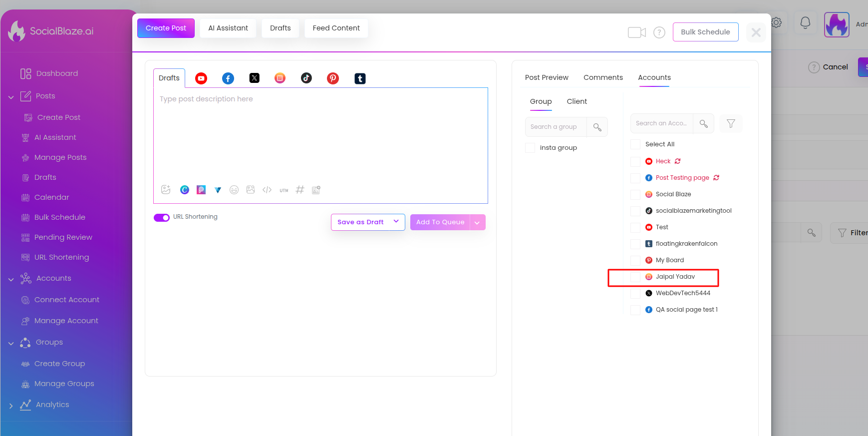
Task: Click Cancel in the background page
Action: point(835,67)
